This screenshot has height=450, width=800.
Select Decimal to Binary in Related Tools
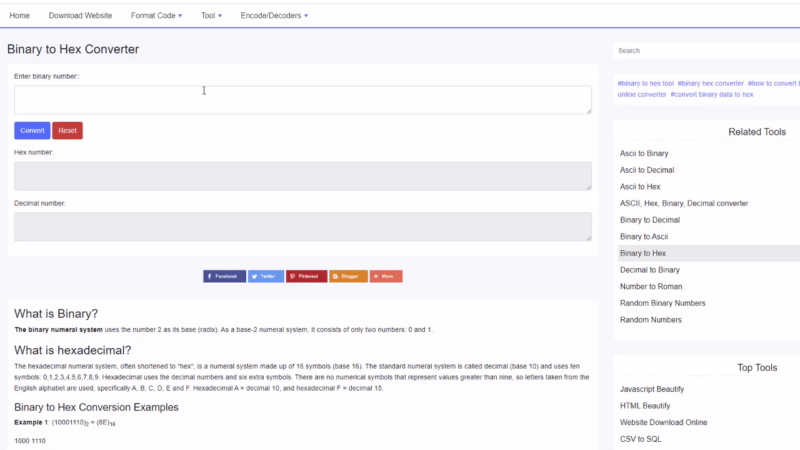point(649,270)
